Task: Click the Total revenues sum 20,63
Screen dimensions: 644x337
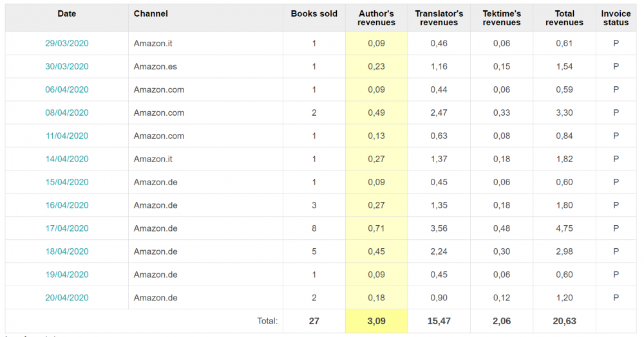Action: point(564,321)
